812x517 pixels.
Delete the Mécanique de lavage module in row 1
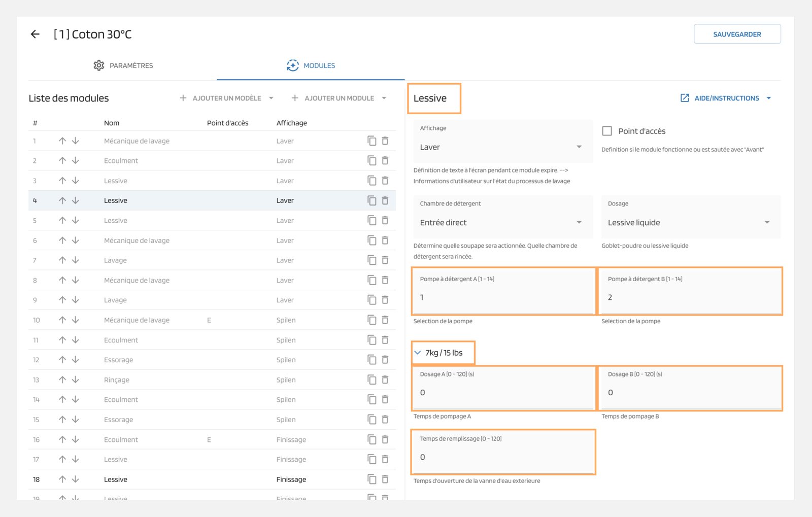pyautogui.click(x=385, y=141)
